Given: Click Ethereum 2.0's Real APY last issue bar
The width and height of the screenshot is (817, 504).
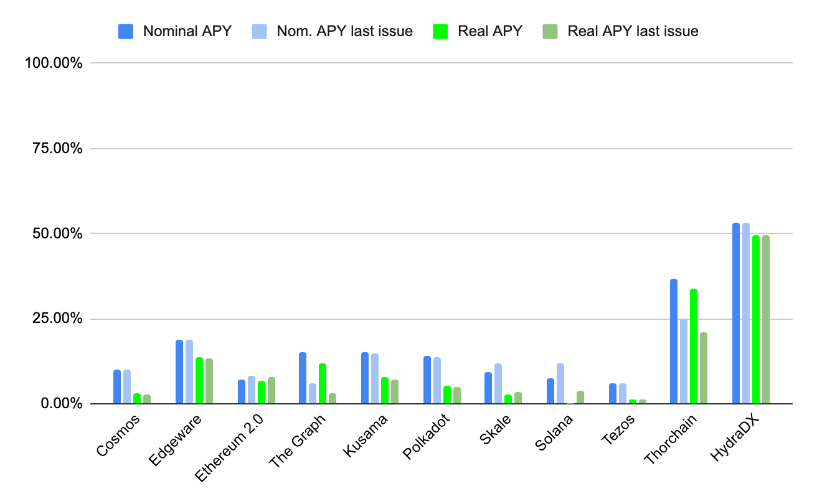Looking at the screenshot, I should coord(272,391).
